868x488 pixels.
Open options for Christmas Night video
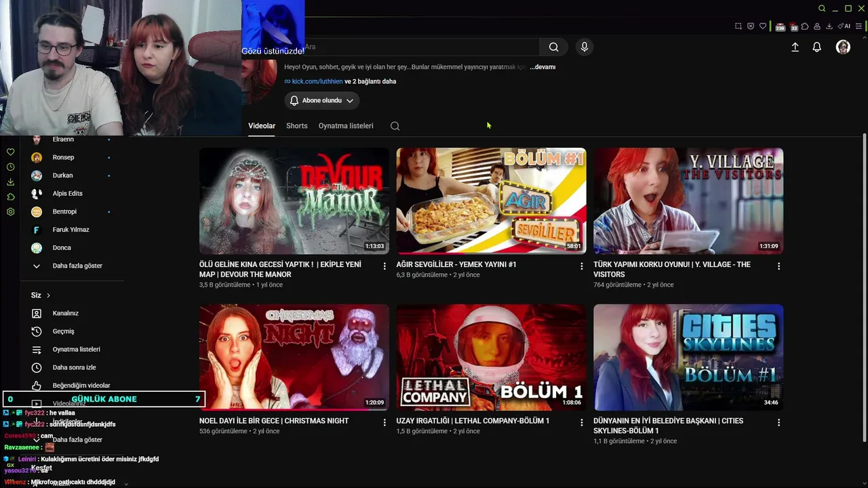point(384,422)
